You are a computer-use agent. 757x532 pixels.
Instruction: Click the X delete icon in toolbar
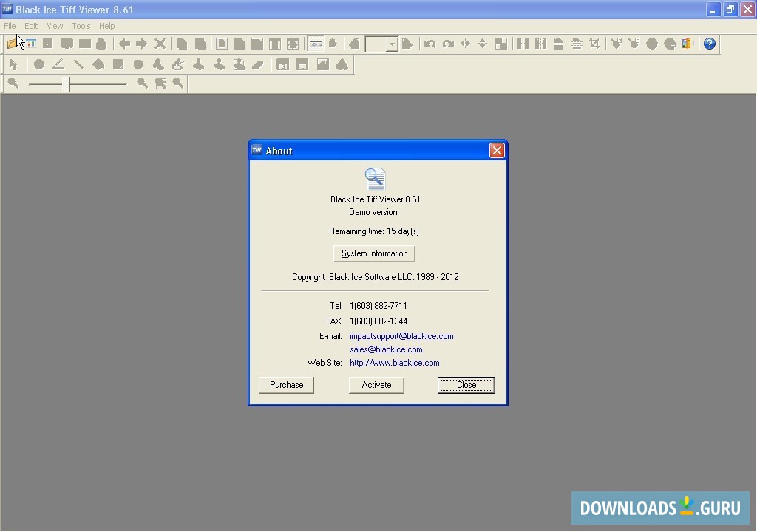[160, 44]
